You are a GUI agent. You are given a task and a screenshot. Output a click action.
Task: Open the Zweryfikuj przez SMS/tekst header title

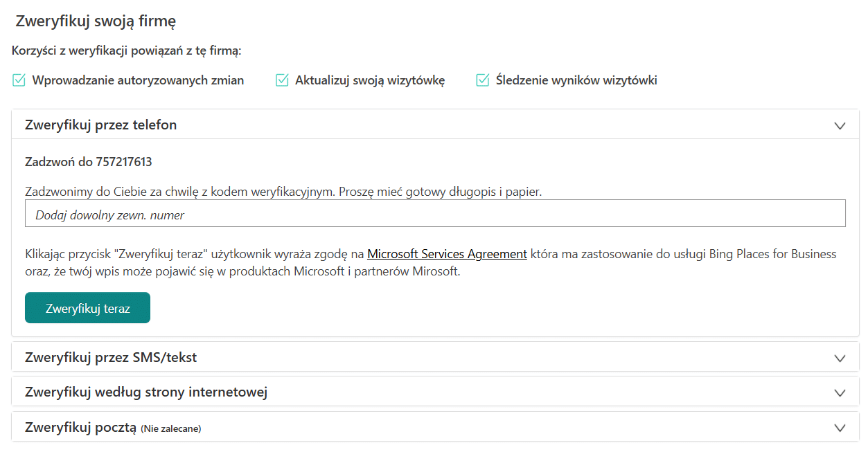(111, 357)
